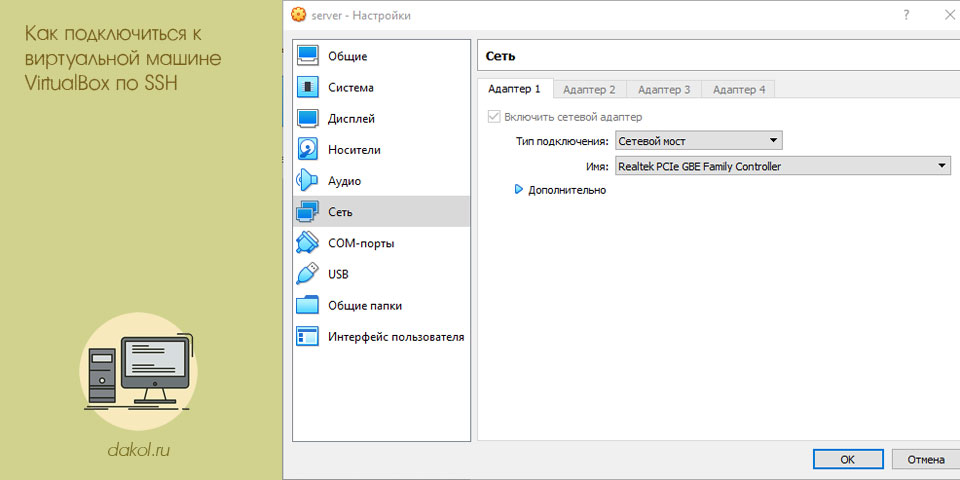
Task: Switch to the Адаптер 1 tab
Action: 514,89
